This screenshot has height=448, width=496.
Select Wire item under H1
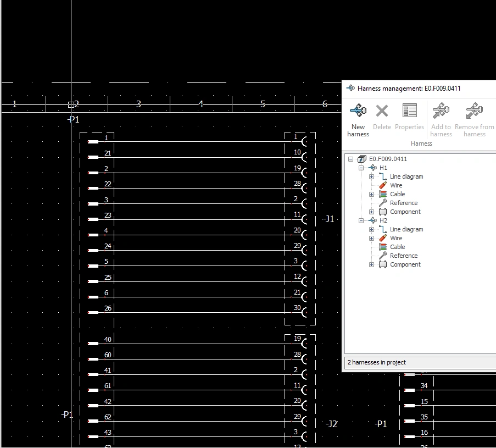pyautogui.click(x=396, y=185)
